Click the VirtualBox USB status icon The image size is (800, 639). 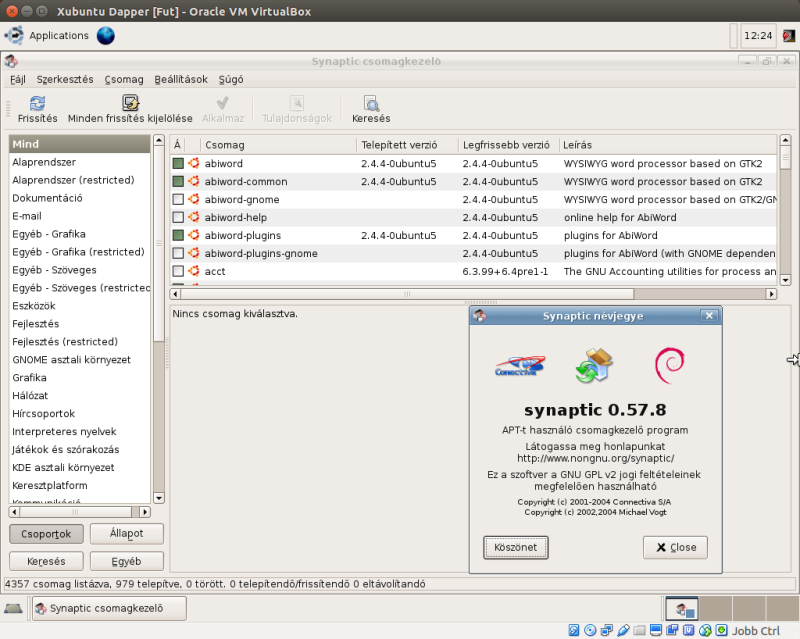tap(623, 630)
